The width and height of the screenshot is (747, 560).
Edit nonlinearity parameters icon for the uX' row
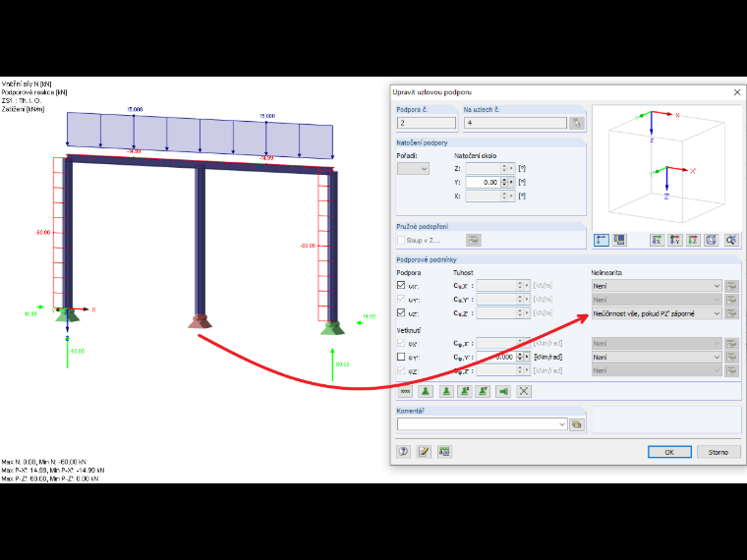click(731, 286)
